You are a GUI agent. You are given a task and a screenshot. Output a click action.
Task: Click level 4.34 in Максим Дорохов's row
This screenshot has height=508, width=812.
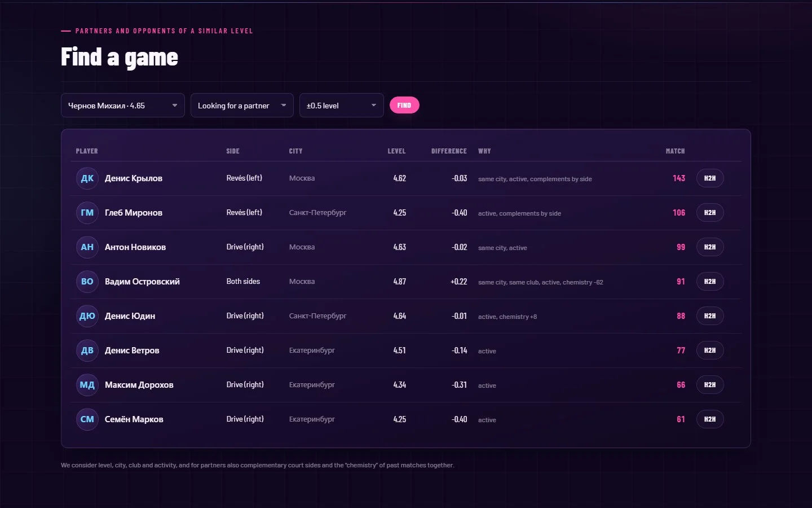click(400, 385)
